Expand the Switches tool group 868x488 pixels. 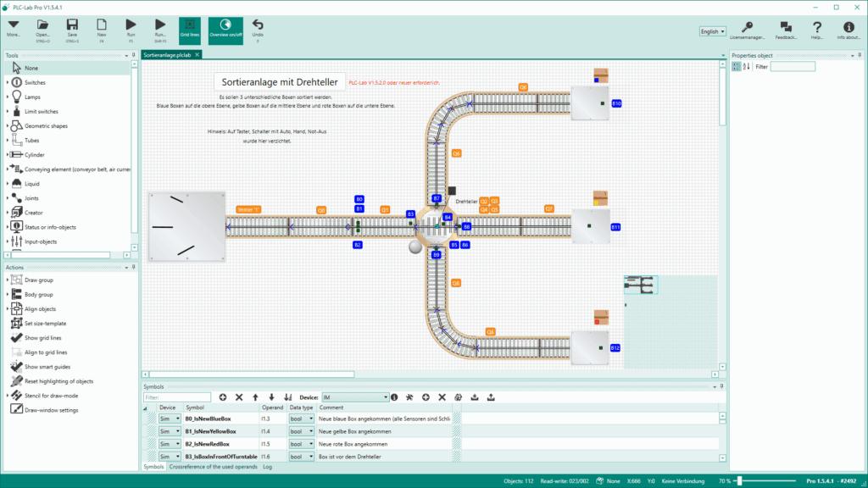click(8, 82)
